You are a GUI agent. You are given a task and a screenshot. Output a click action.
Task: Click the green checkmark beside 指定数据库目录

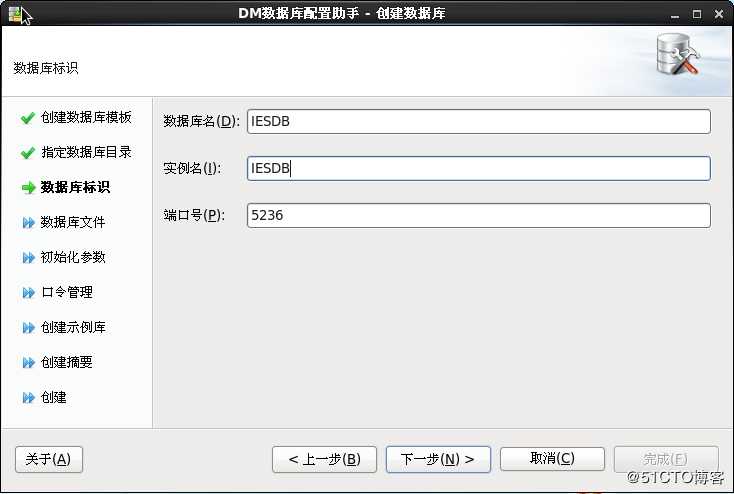pos(27,153)
